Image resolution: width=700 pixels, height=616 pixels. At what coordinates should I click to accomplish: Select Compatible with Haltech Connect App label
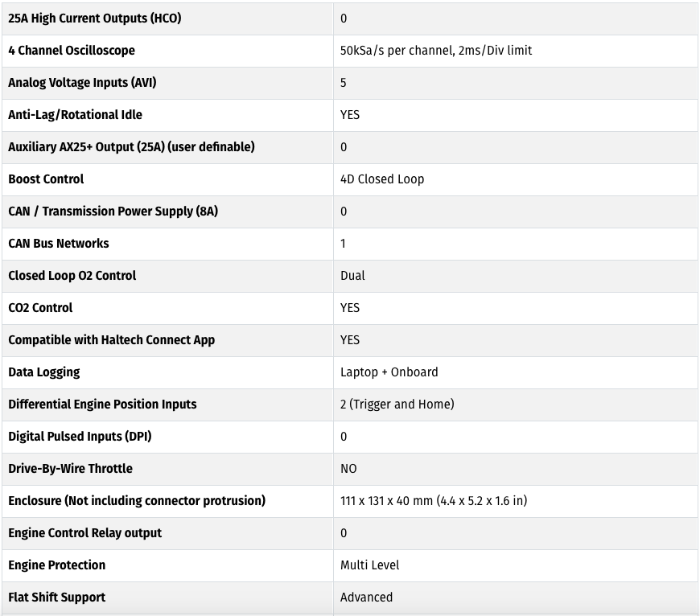point(112,339)
